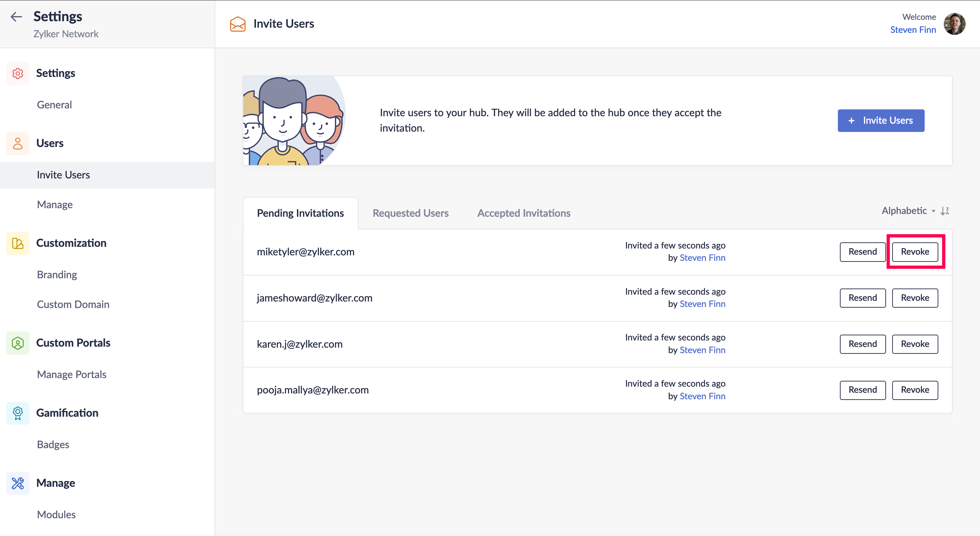Switch to the Accepted Invitations tab

523,213
